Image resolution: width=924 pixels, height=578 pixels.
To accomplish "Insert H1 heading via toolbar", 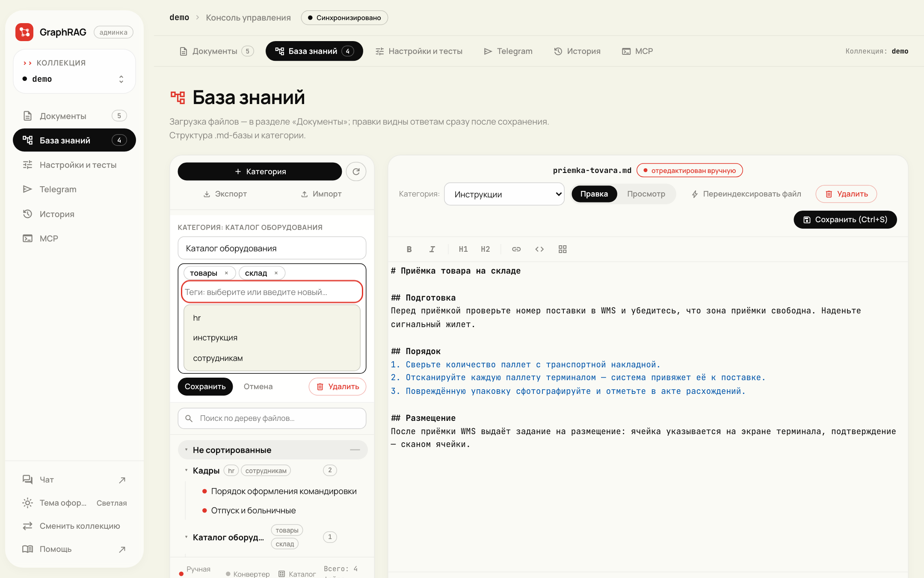I will pos(463,249).
